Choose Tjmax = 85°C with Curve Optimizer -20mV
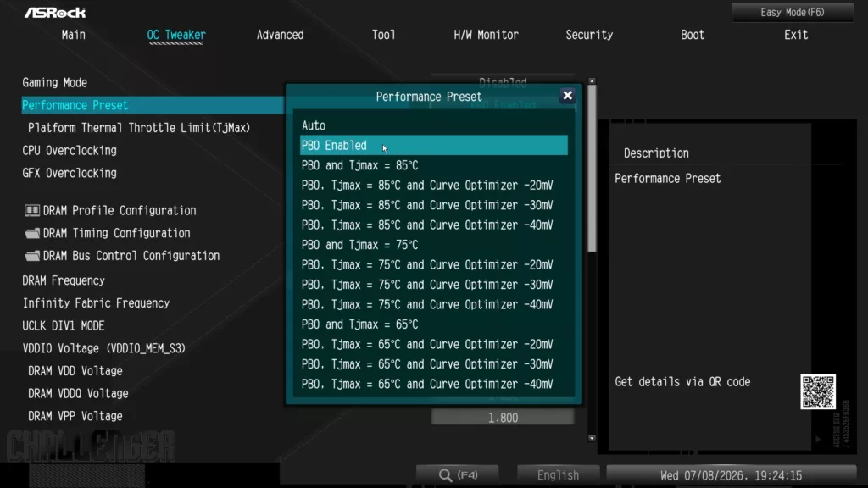 [433, 186]
